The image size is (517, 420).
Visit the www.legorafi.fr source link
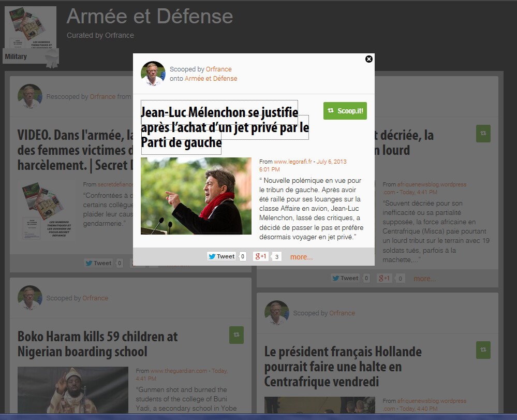[293, 162]
